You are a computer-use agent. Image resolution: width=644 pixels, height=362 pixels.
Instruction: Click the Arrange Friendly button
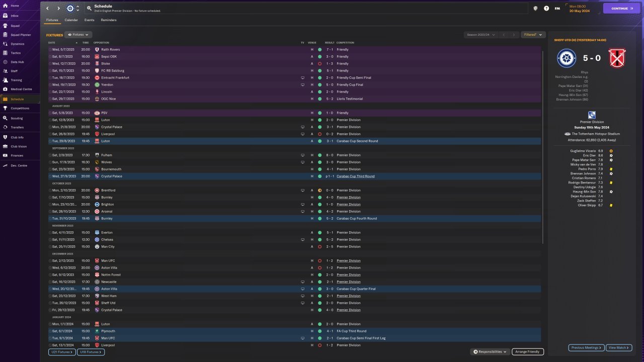click(527, 352)
